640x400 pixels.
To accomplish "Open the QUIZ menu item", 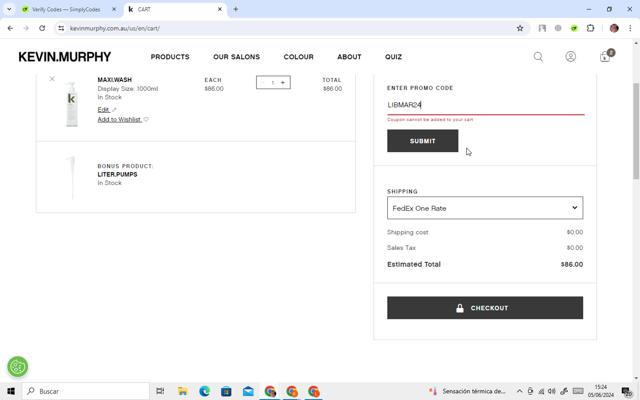I will (x=393, y=57).
